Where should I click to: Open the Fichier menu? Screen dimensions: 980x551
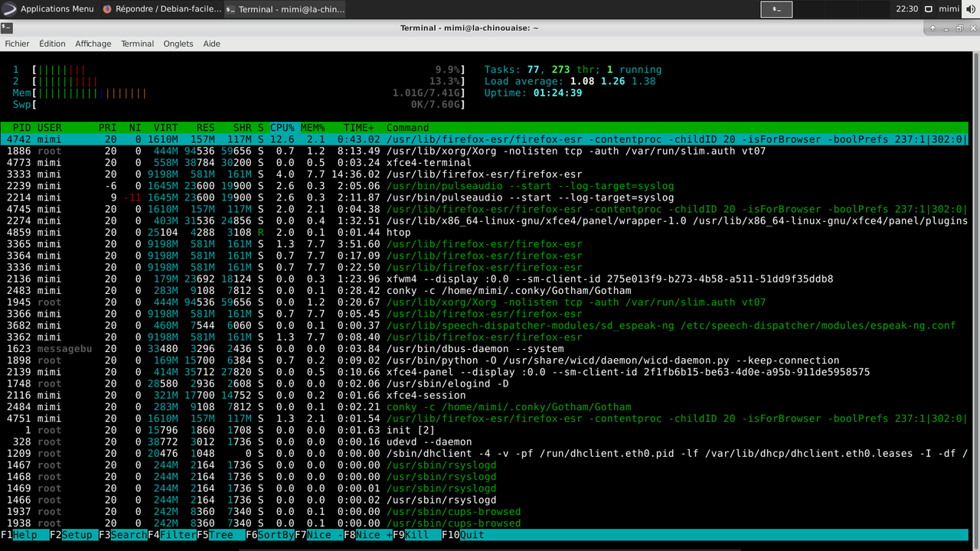coord(17,44)
